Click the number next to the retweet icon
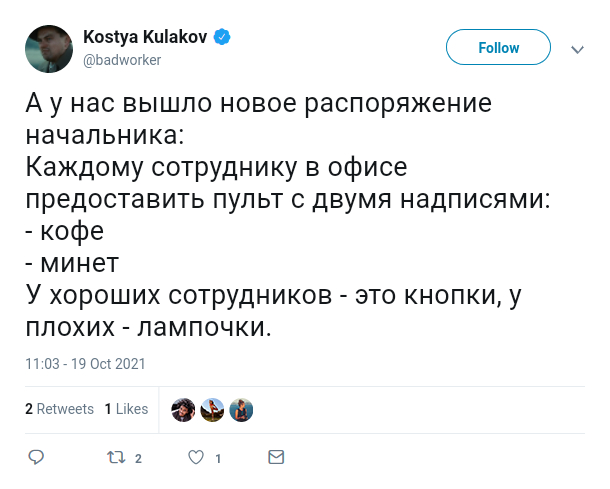610x489 pixels. pos(138,459)
